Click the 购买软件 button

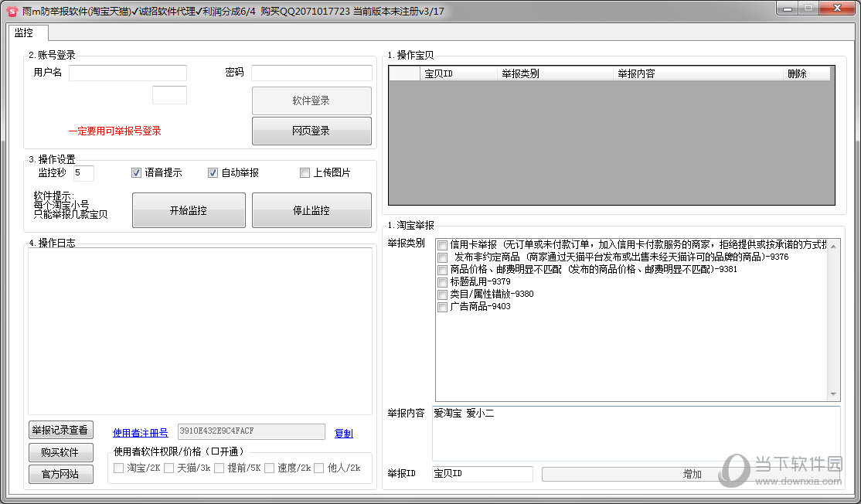coord(60,452)
